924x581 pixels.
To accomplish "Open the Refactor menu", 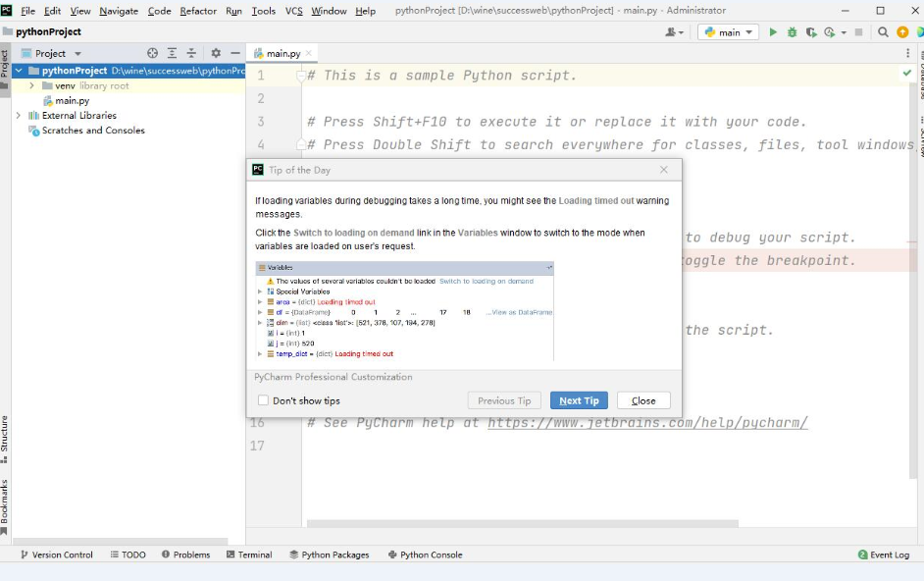I will (198, 11).
